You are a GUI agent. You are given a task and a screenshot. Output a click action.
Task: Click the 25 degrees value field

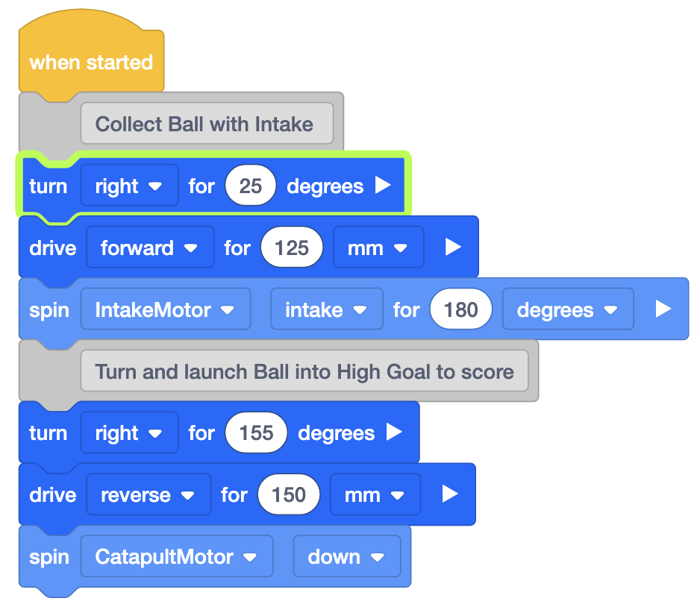(x=250, y=185)
